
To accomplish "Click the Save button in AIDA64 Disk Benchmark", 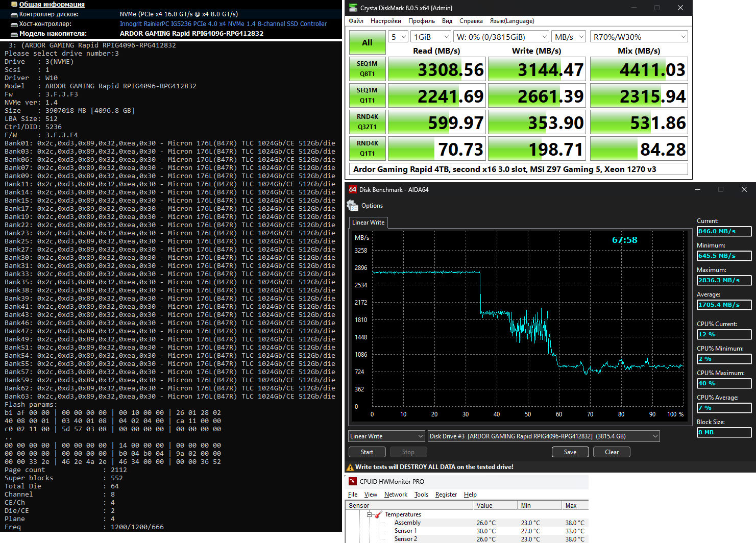I will point(570,452).
